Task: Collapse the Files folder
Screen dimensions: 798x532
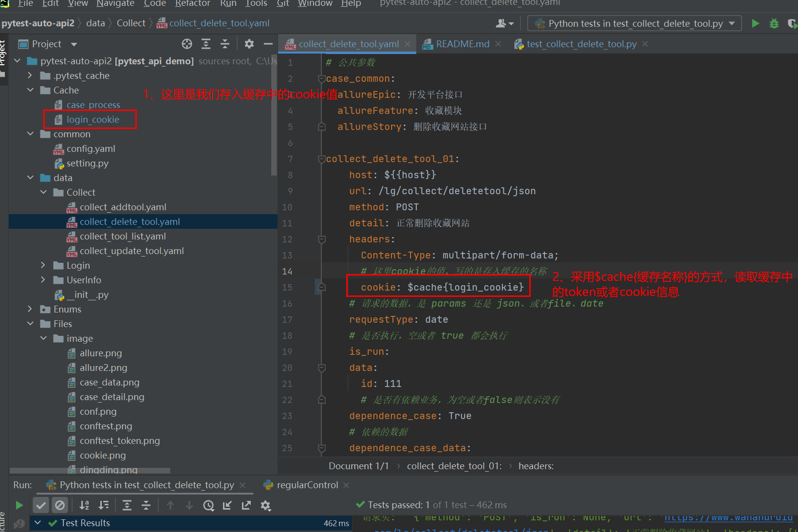Action: [x=30, y=324]
